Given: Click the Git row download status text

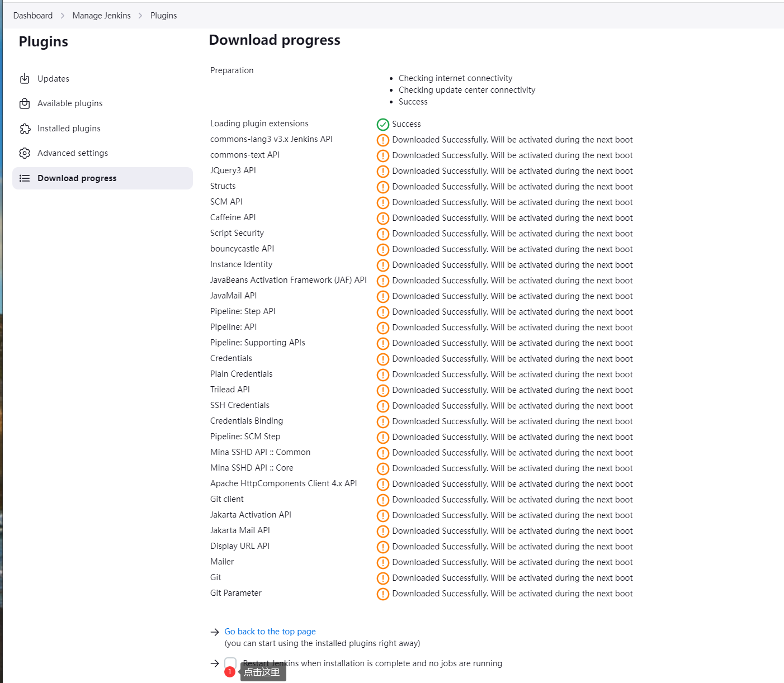Looking at the screenshot, I should [x=513, y=578].
